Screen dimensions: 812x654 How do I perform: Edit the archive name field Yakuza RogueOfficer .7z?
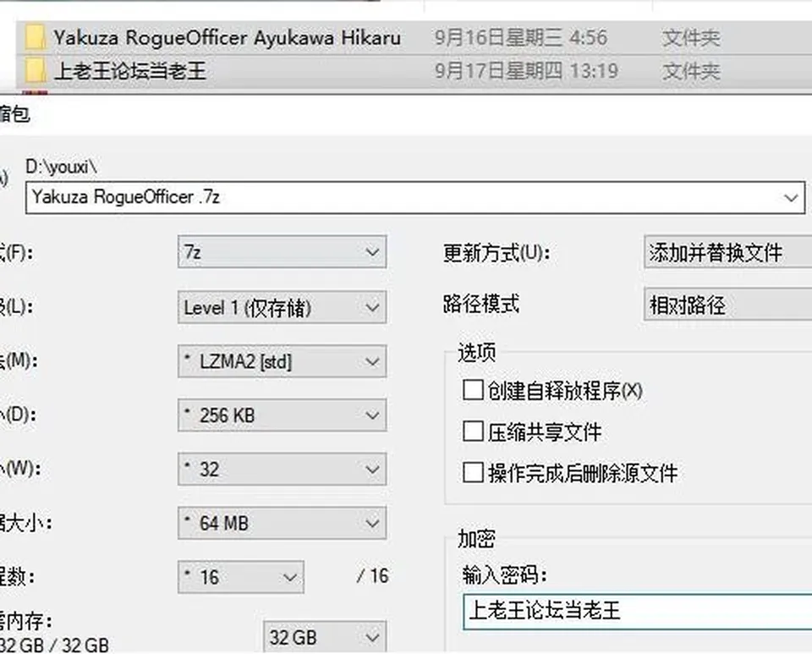pos(415,197)
